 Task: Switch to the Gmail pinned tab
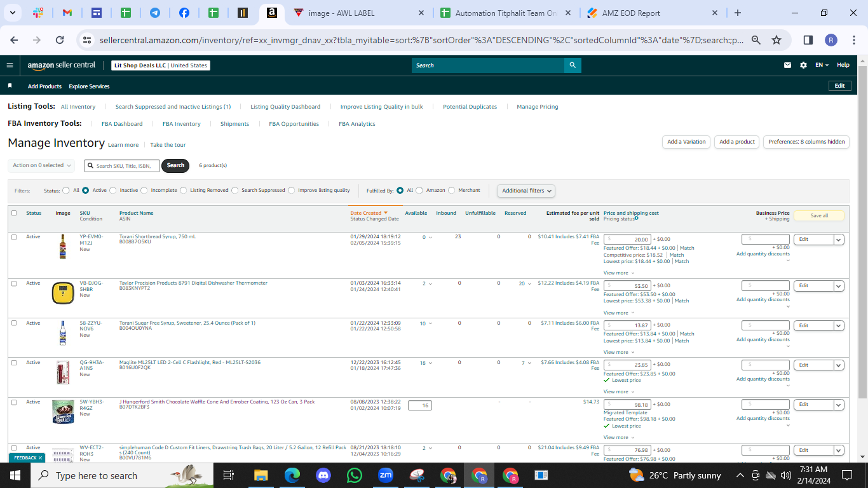(67, 13)
